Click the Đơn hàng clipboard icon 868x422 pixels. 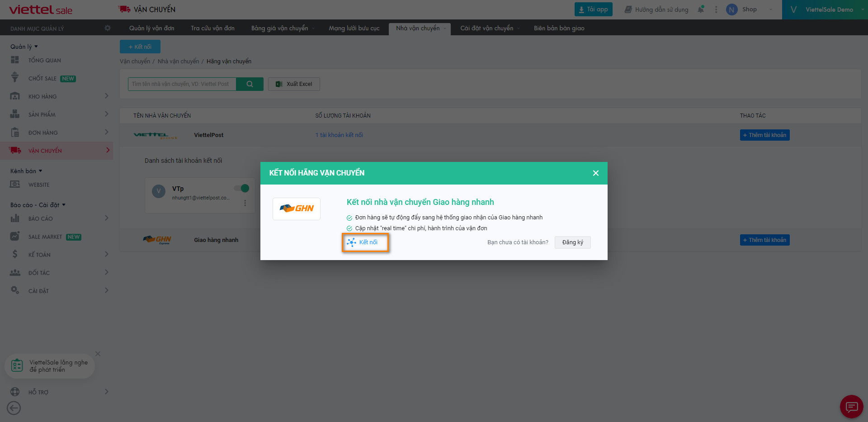15,132
